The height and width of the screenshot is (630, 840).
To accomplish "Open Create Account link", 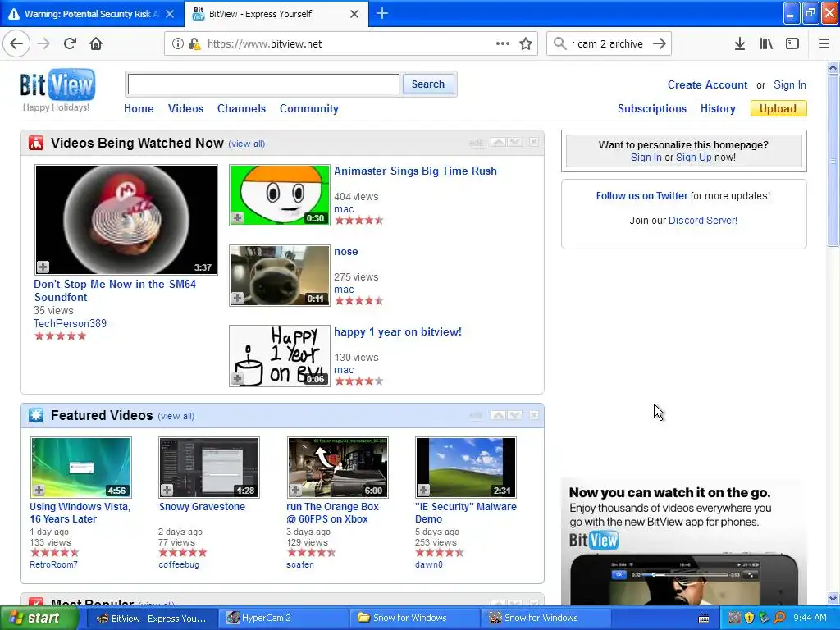I will (707, 84).
